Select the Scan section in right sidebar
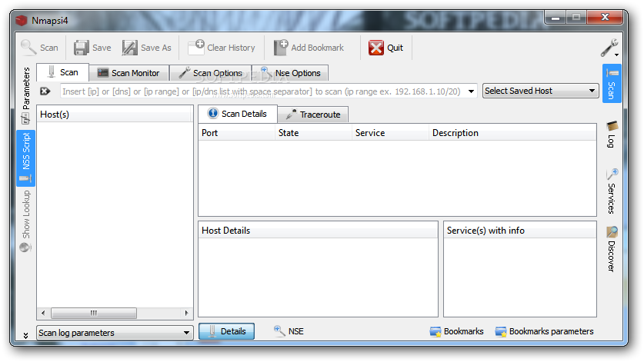The width and height of the screenshot is (644, 362). [612, 83]
